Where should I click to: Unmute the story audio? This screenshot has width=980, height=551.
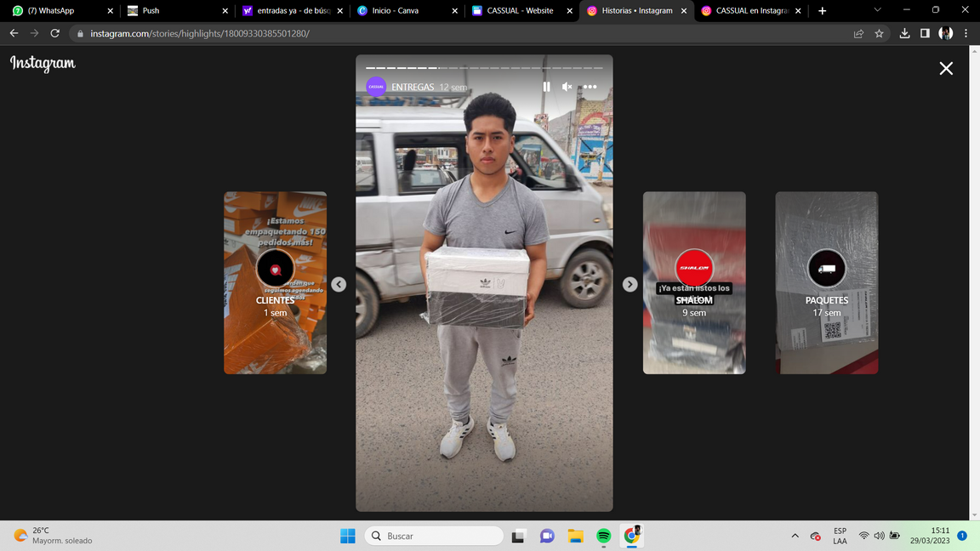(x=567, y=87)
